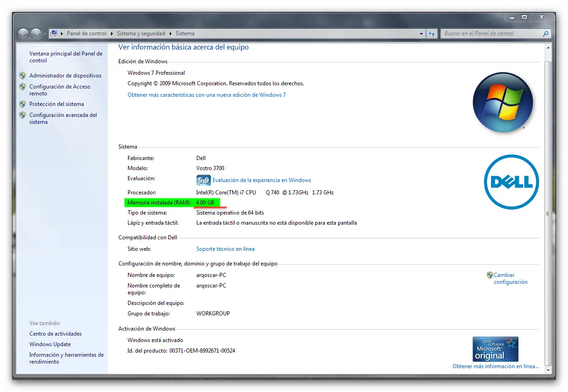This screenshot has width=568, height=392.
Task: Click 'Windows está activado' text
Action: click(155, 340)
